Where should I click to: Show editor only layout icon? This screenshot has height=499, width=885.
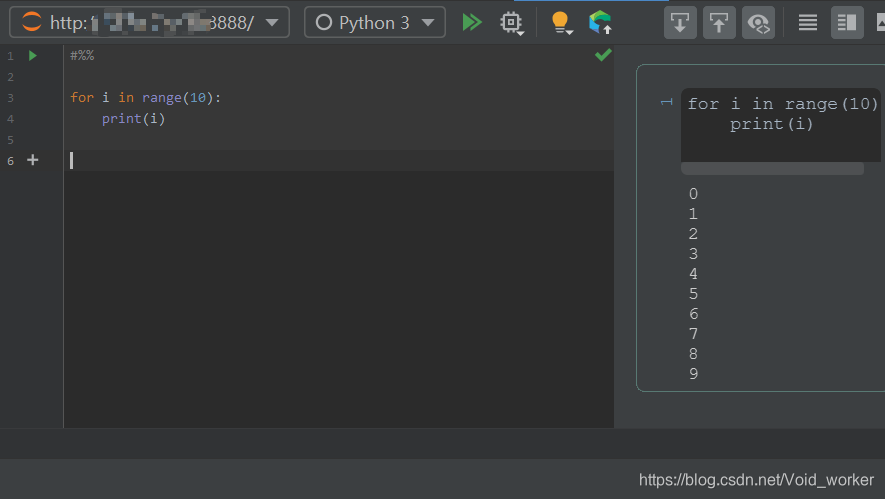click(x=808, y=23)
